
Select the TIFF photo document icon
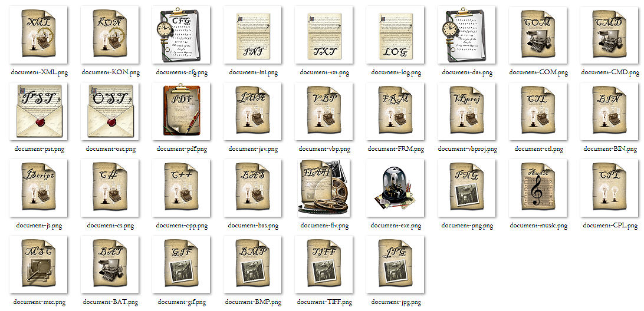pos(324,264)
